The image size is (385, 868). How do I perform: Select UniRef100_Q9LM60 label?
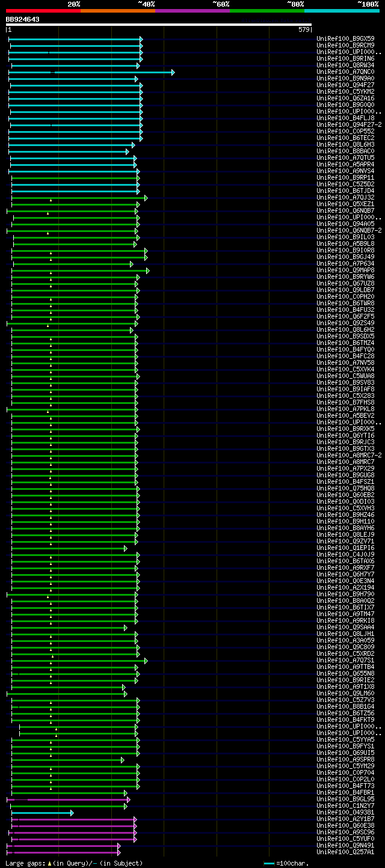pyautogui.click(x=346, y=693)
